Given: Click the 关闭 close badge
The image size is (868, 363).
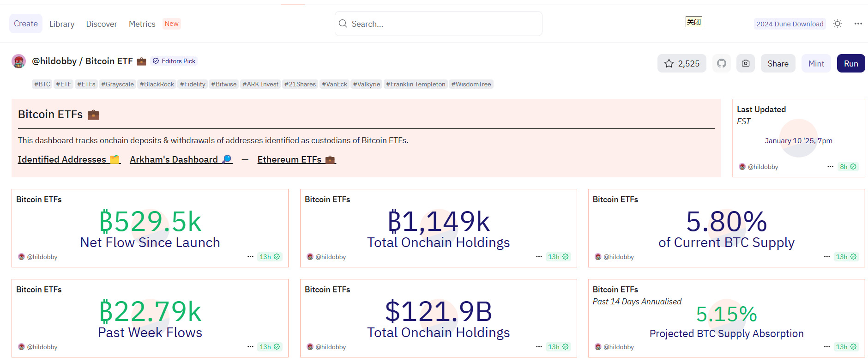Looking at the screenshot, I should coord(693,22).
